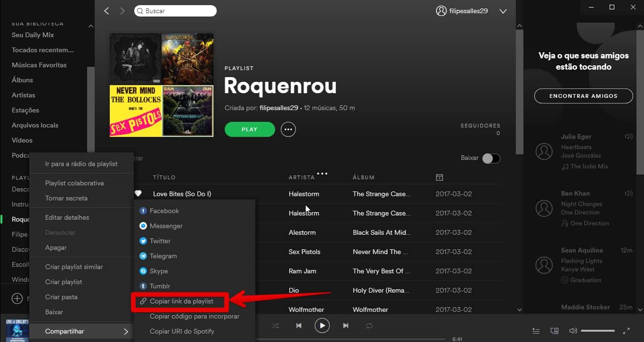
Task: Adjust the volume slider
Action: point(598,331)
